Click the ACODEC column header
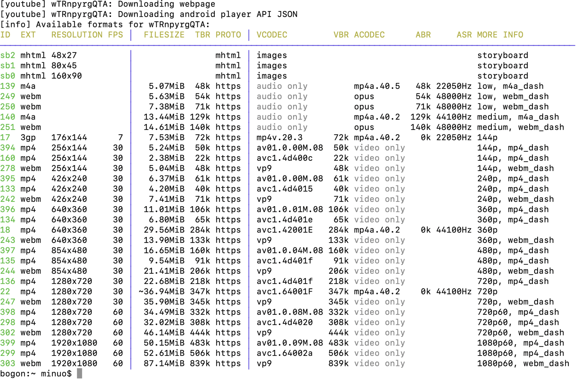 click(x=369, y=35)
